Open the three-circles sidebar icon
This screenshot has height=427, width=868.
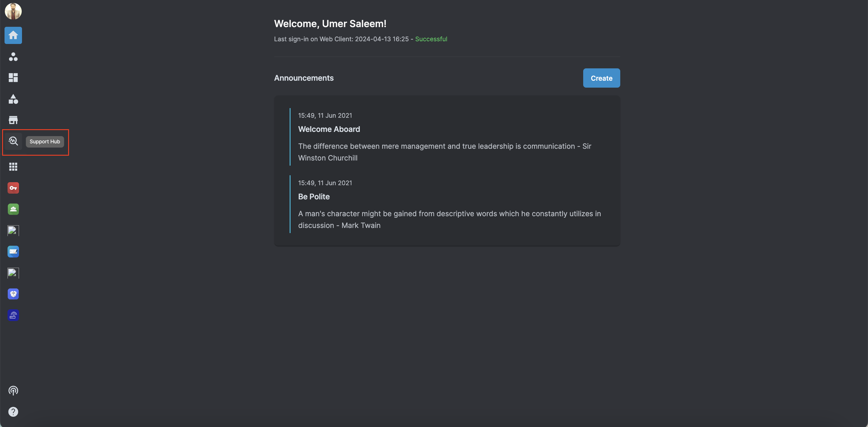[x=13, y=57]
